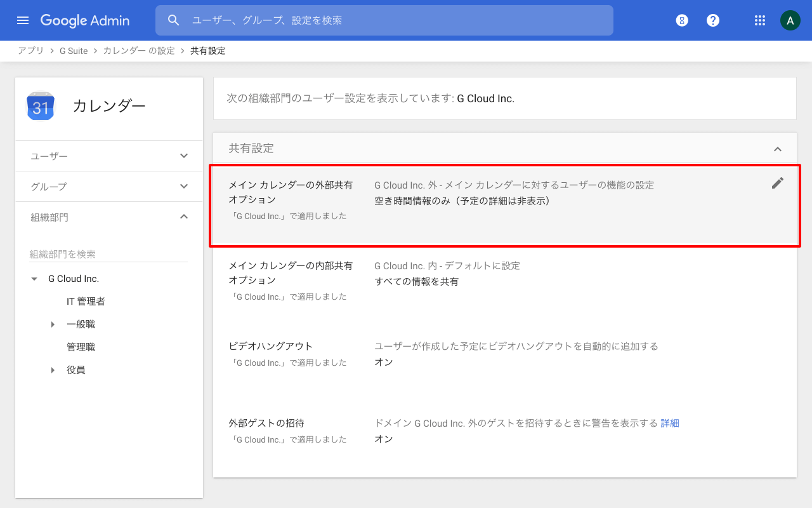Click ユーザーが作成した予定にビデオハングアウトを自動的に追加する text
Image resolution: width=812 pixels, height=508 pixels.
point(516,346)
